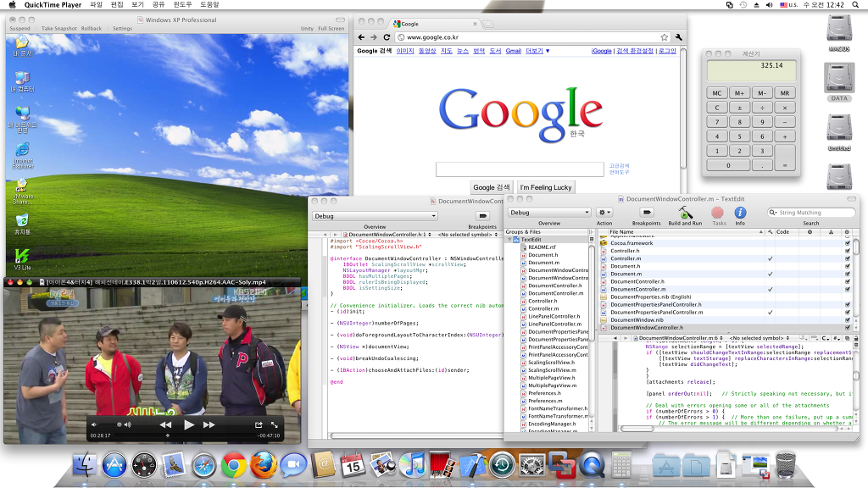
Task: Toggle target checkbox for Document.m
Action: point(847,274)
